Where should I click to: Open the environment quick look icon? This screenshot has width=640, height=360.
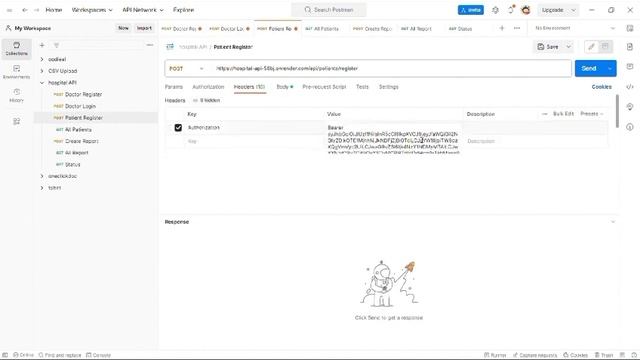pos(630,28)
